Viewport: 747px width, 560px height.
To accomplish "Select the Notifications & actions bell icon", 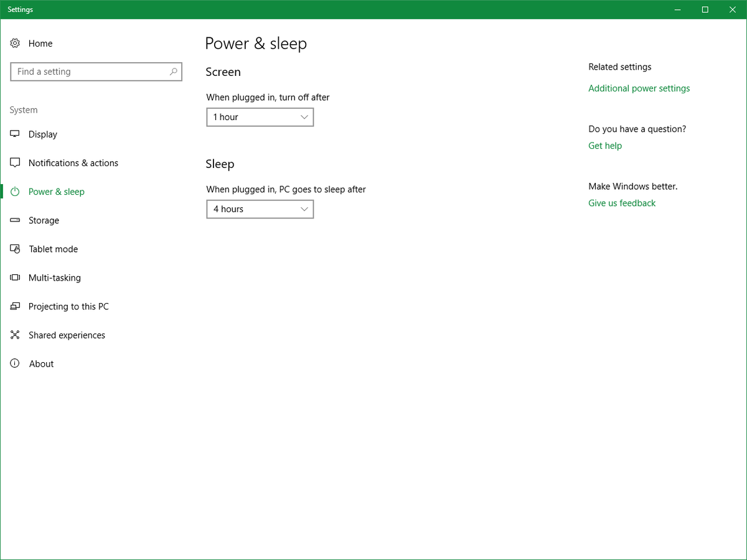I will pos(15,162).
